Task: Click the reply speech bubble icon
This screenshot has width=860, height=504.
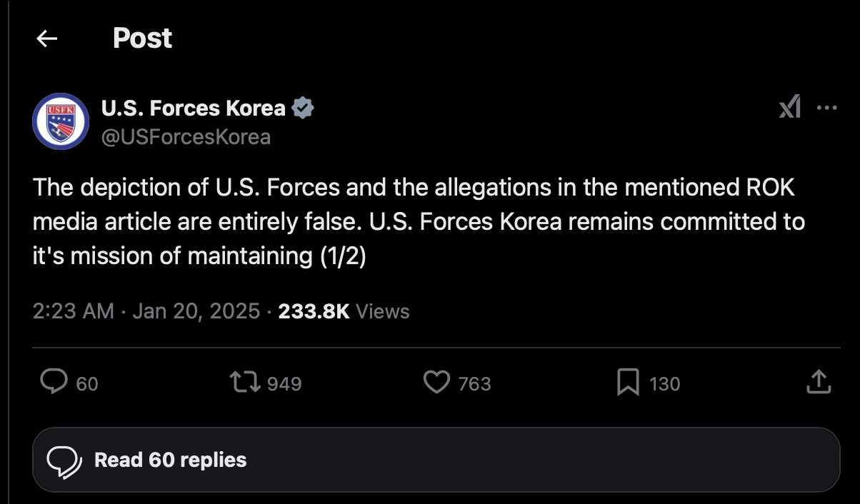Action: coord(54,383)
